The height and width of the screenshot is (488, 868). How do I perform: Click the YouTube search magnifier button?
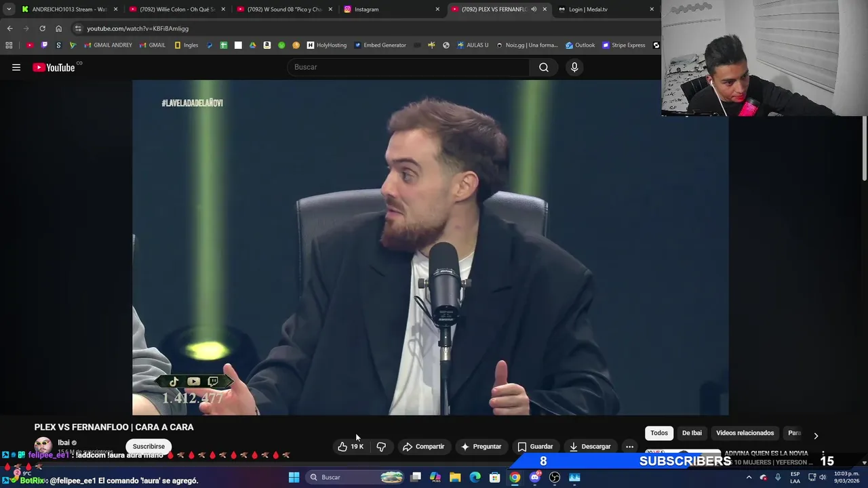point(544,67)
